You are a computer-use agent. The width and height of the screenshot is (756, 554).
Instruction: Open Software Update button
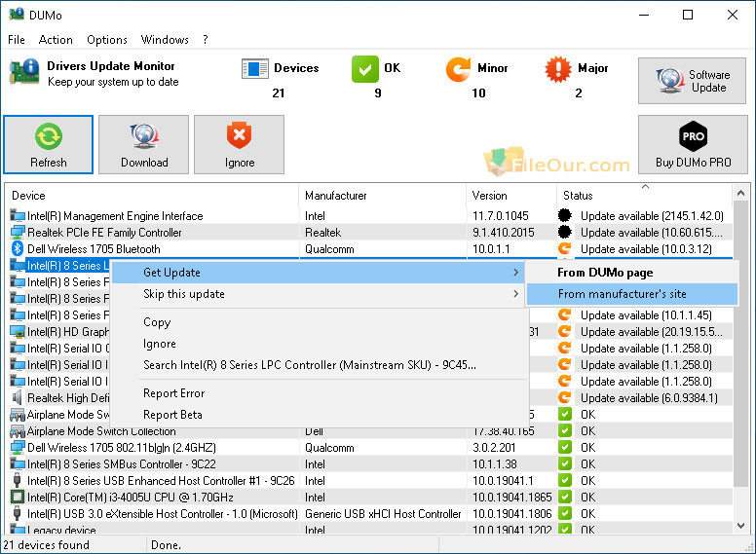pos(692,81)
